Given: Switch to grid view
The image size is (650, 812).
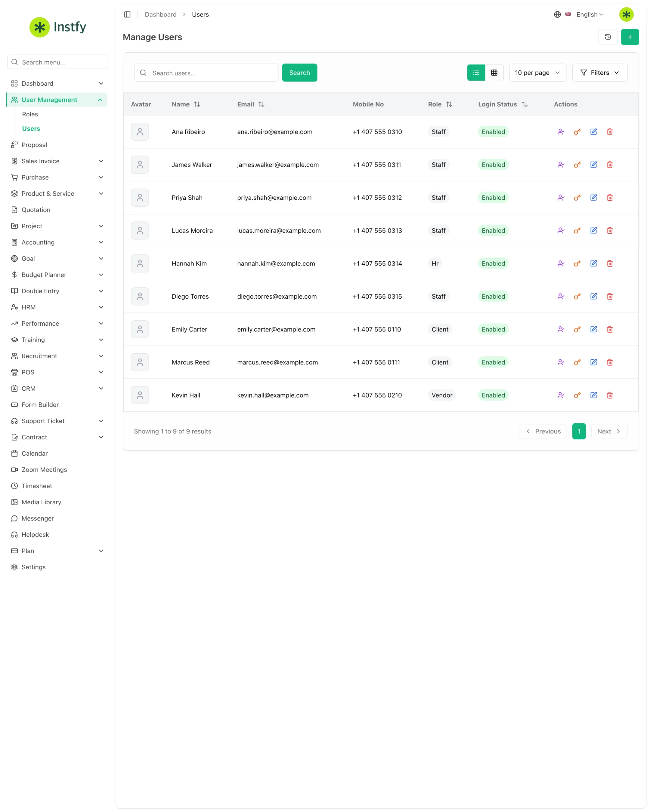Looking at the screenshot, I should tap(494, 73).
